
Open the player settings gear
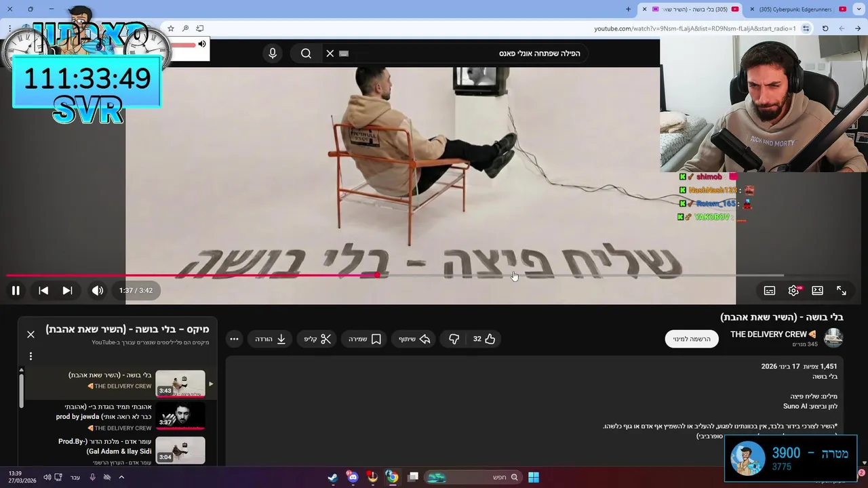[x=793, y=290]
